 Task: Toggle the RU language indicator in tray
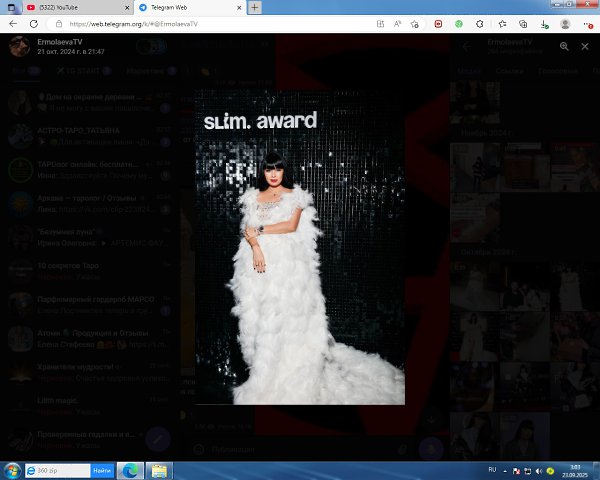[491, 469]
